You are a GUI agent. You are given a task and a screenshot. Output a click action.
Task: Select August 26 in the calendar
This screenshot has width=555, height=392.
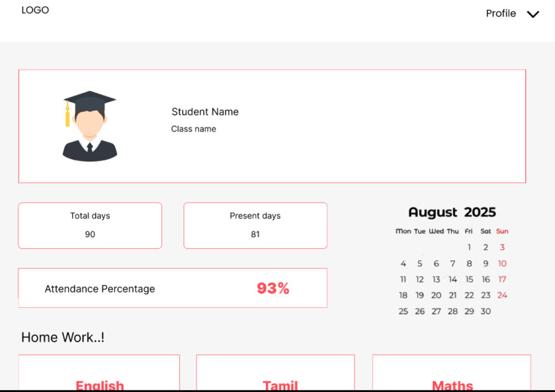[420, 311]
